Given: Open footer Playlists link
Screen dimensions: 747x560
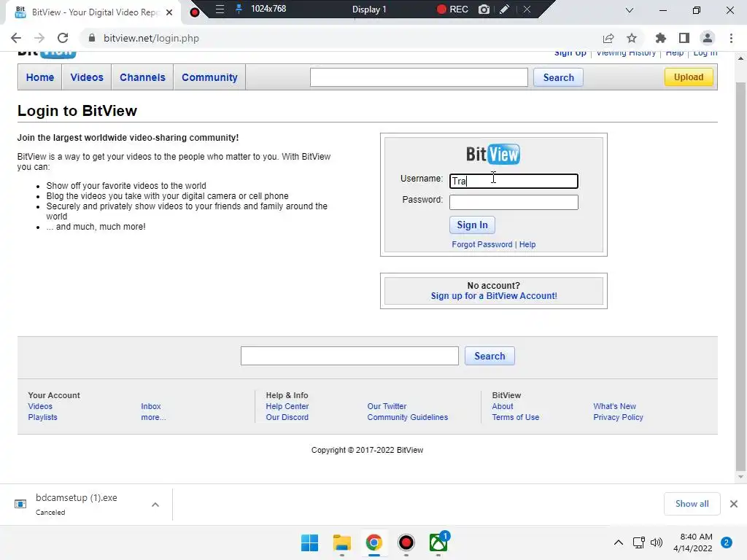Looking at the screenshot, I should (x=42, y=417).
